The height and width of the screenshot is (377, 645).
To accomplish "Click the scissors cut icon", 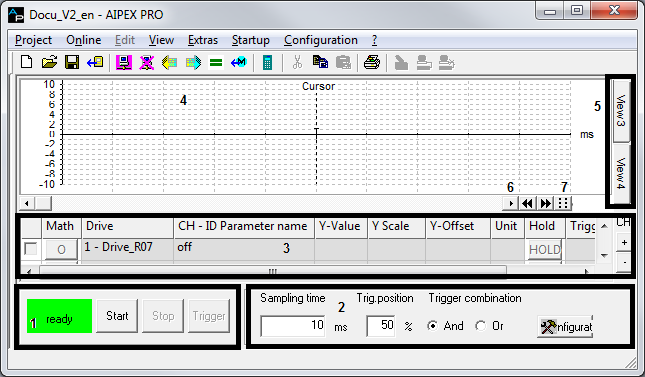I will coord(297,63).
